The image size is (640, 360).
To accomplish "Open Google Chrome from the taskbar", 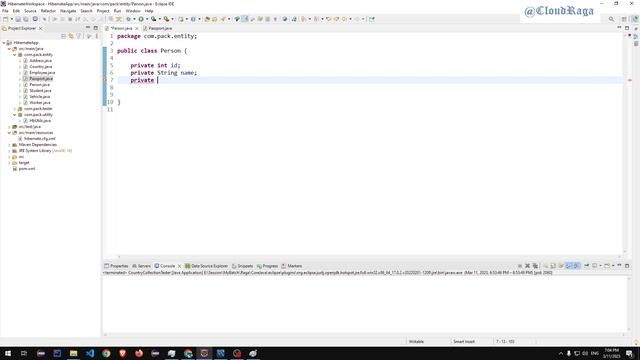I will click(106, 353).
